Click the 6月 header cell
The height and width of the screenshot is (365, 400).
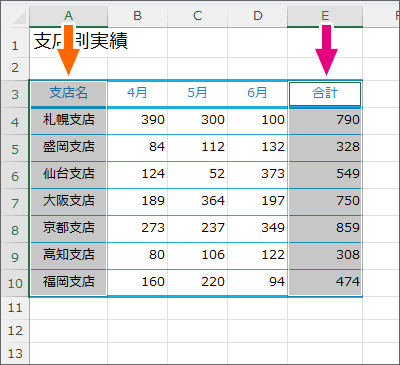click(x=257, y=94)
